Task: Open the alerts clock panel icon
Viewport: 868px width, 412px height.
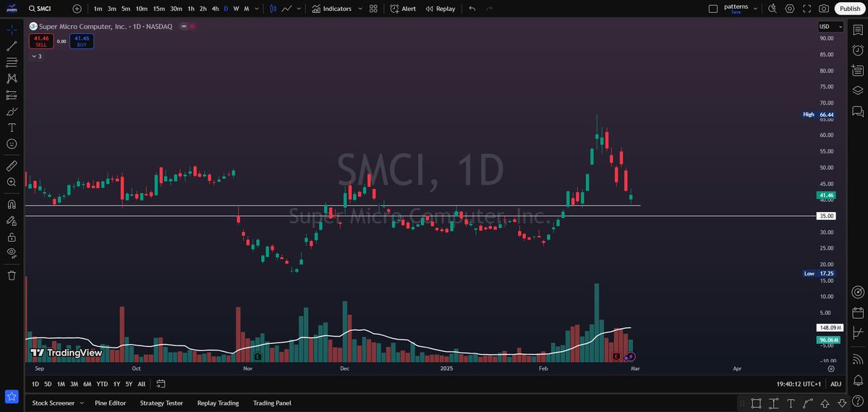Action: (x=858, y=50)
